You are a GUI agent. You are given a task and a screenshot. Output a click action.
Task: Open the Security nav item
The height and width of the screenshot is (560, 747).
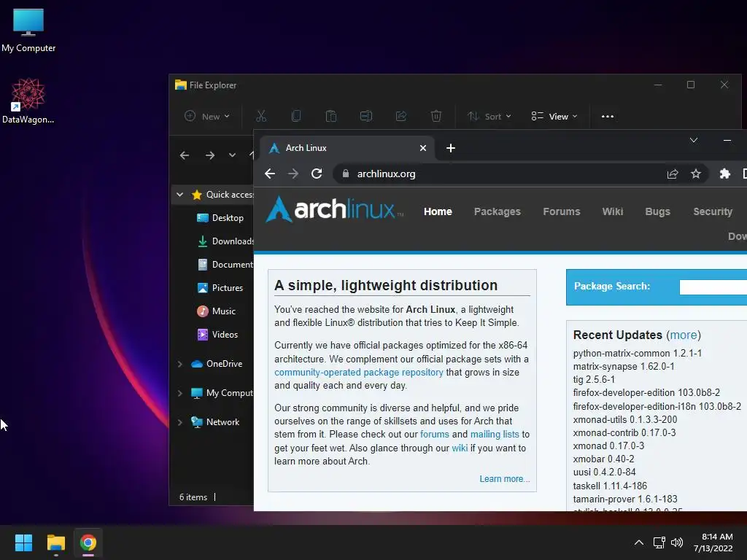(713, 211)
